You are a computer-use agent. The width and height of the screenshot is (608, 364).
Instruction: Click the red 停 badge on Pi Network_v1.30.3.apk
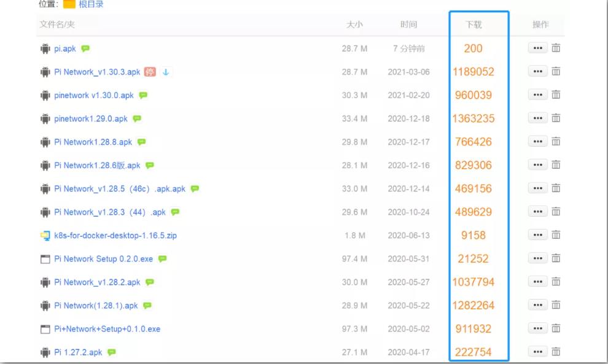tap(150, 72)
